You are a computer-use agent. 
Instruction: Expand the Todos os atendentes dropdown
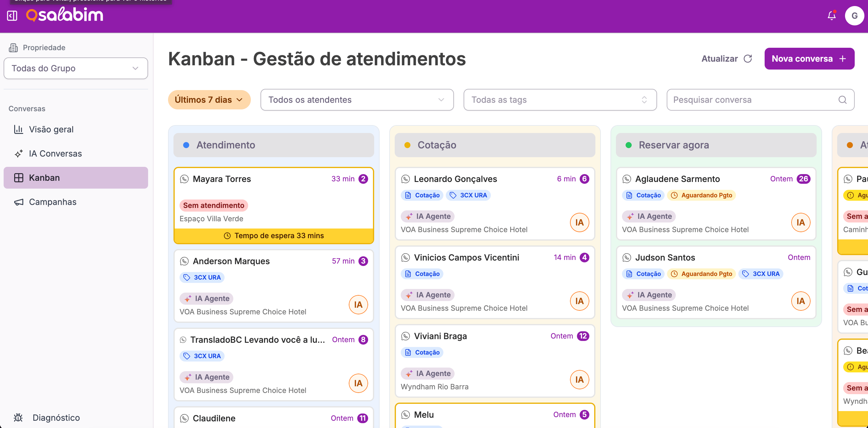[357, 100]
